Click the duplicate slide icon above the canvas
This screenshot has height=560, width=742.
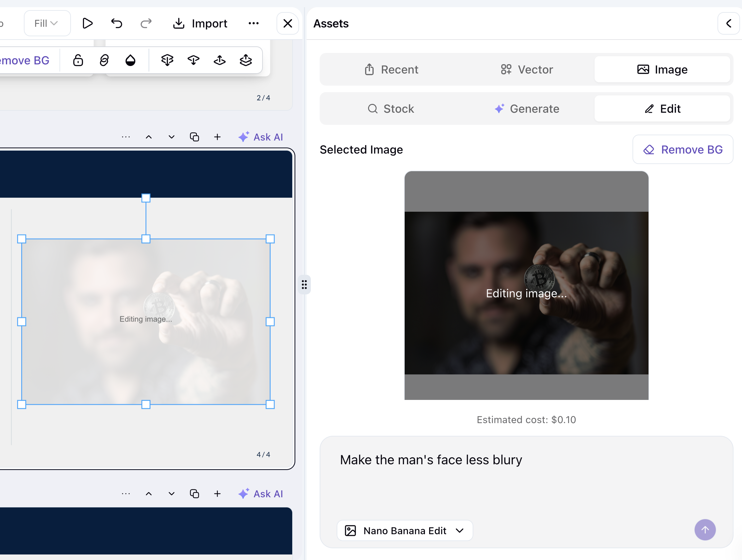pos(194,137)
